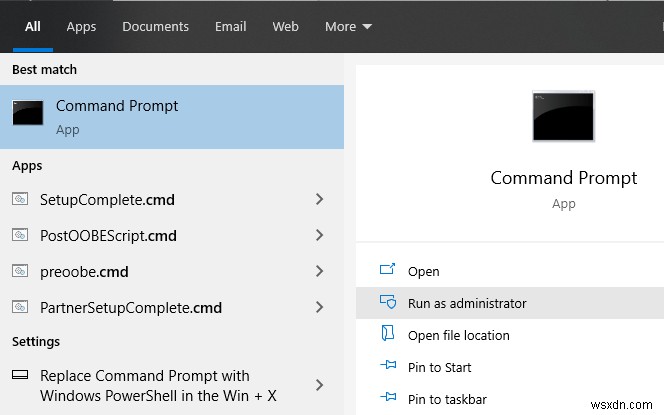Click the PartnerSetupComplete.cmd file icon
Image resolution: width=664 pixels, height=415 pixels.
[20, 307]
